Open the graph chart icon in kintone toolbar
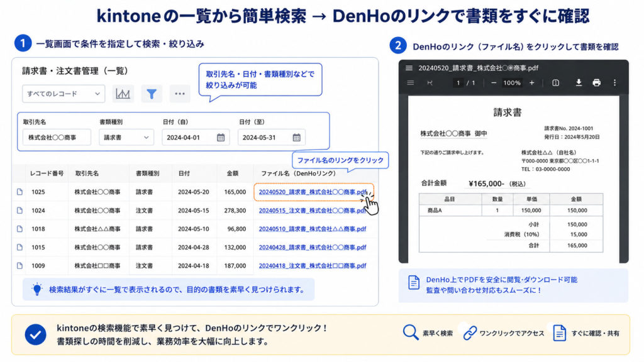This screenshot has width=644, height=362. 123,94
